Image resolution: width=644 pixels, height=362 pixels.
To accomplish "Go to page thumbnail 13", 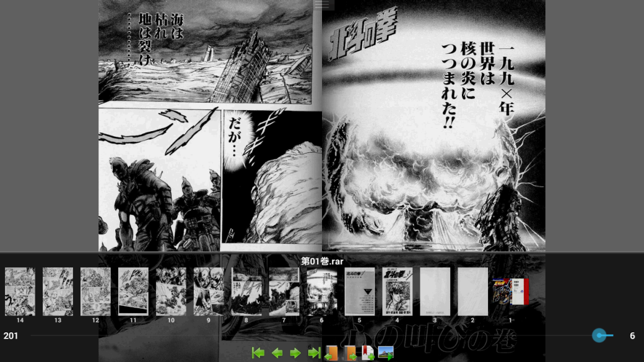I will tap(58, 291).
